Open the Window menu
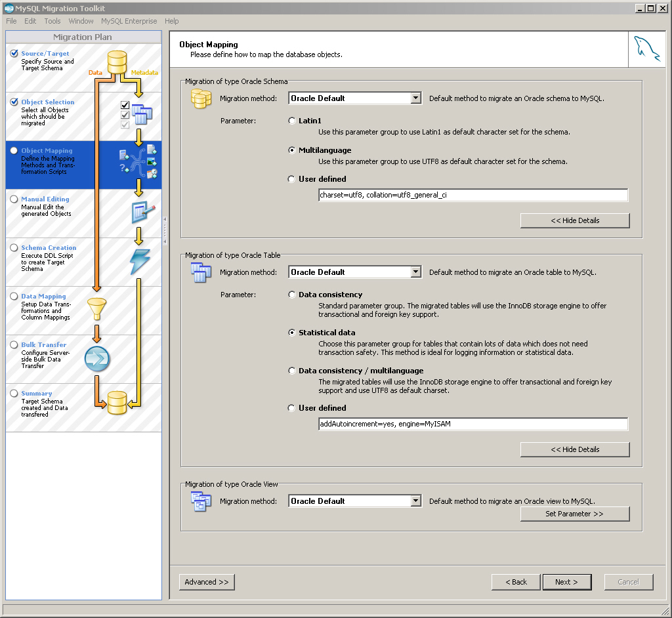This screenshot has height=618, width=672. [x=81, y=21]
